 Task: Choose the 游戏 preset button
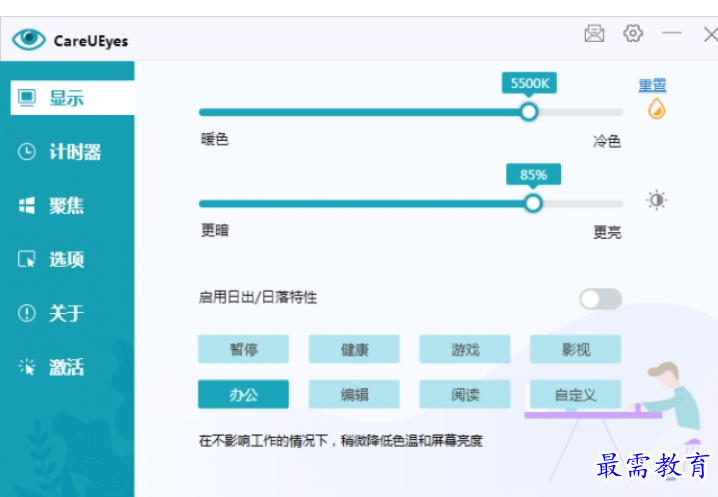[x=465, y=349]
